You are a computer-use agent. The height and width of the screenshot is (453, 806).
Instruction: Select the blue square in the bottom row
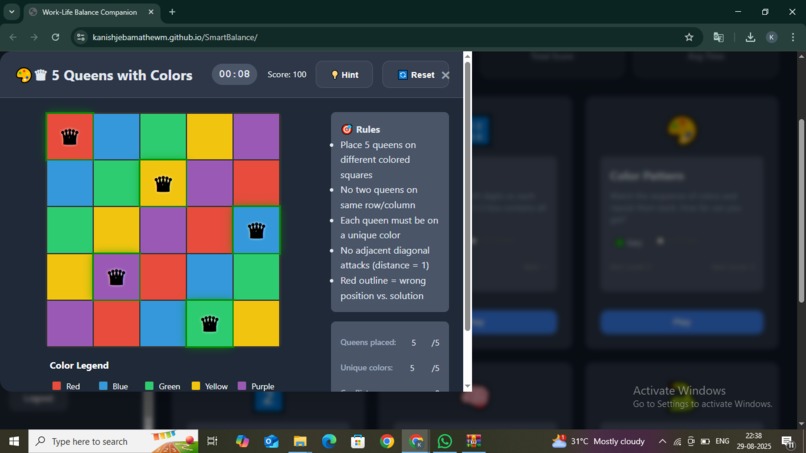[x=163, y=323]
